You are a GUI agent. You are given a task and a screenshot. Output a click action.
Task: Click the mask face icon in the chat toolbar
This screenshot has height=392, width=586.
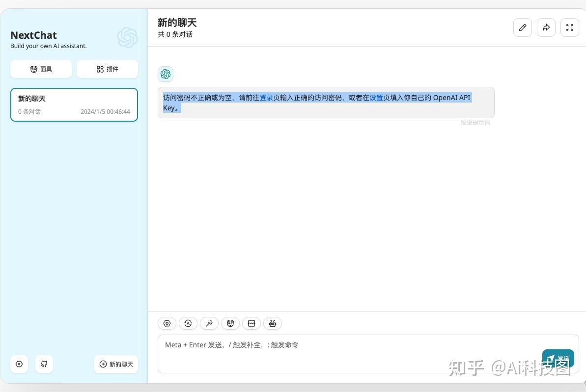point(230,323)
